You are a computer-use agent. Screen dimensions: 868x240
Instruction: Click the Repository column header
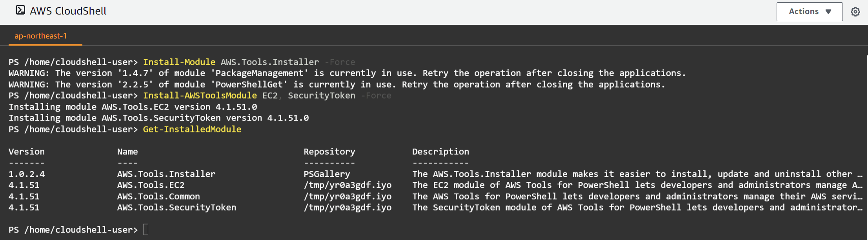329,152
